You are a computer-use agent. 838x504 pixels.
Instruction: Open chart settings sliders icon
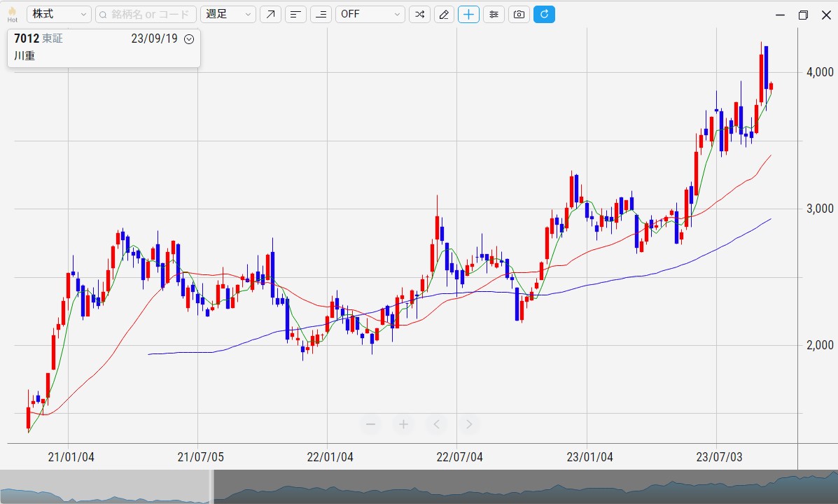coord(494,14)
